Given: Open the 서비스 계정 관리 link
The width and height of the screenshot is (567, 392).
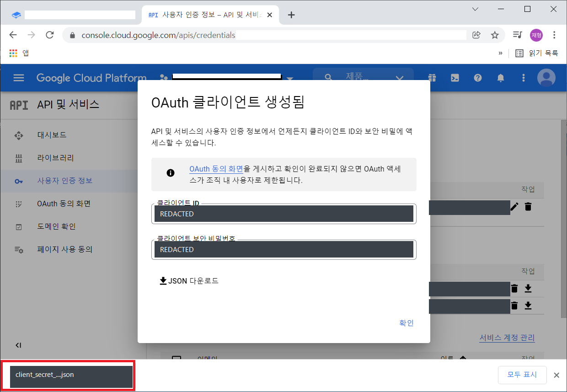Looking at the screenshot, I should coord(507,338).
